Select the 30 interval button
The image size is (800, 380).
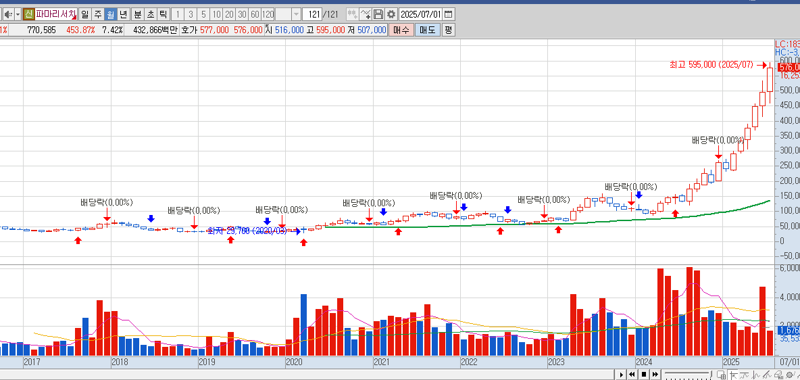pyautogui.click(x=242, y=14)
